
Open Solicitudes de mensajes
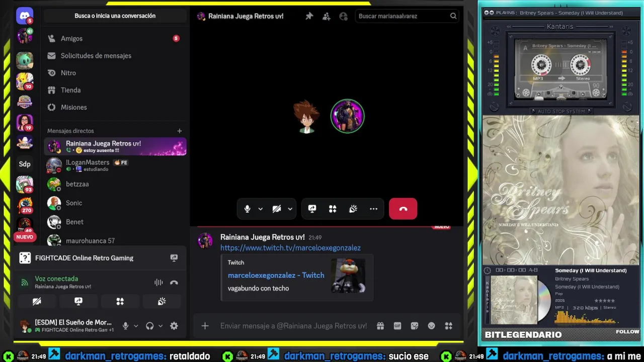click(115, 56)
